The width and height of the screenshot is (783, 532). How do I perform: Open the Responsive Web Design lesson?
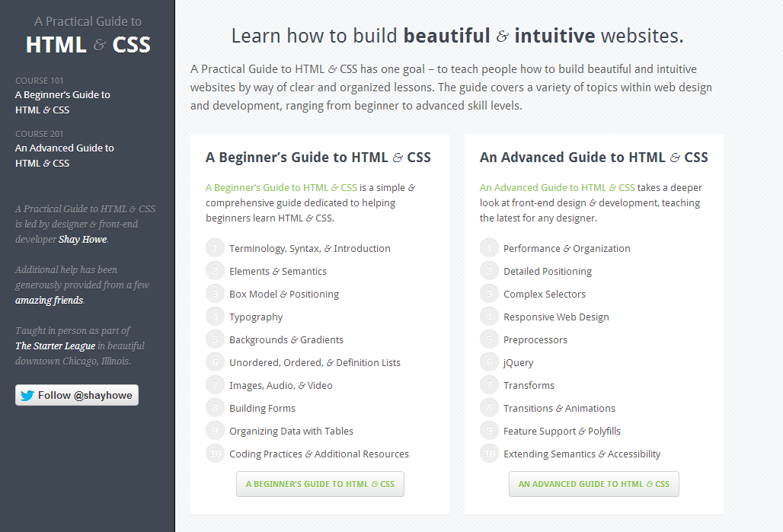click(555, 317)
